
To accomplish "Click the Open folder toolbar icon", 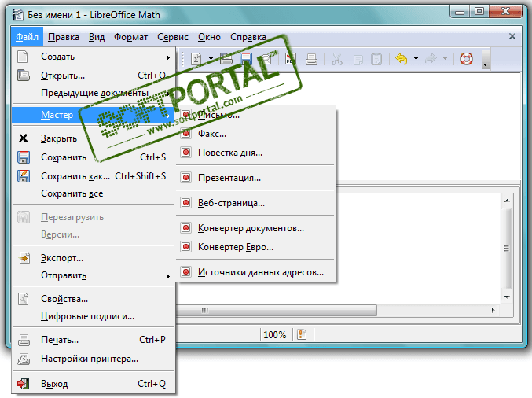I will [226, 59].
